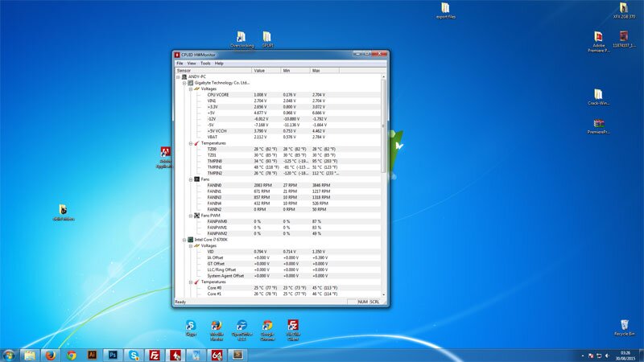Select the FANIN4 fan row
Screen dimensions: 644x362
tap(278, 204)
